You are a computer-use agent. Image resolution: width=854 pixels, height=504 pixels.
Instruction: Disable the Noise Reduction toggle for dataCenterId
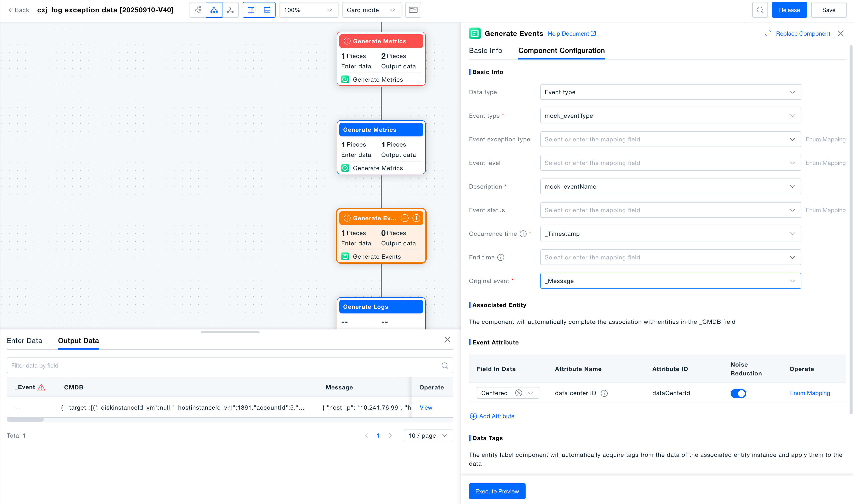[738, 393]
